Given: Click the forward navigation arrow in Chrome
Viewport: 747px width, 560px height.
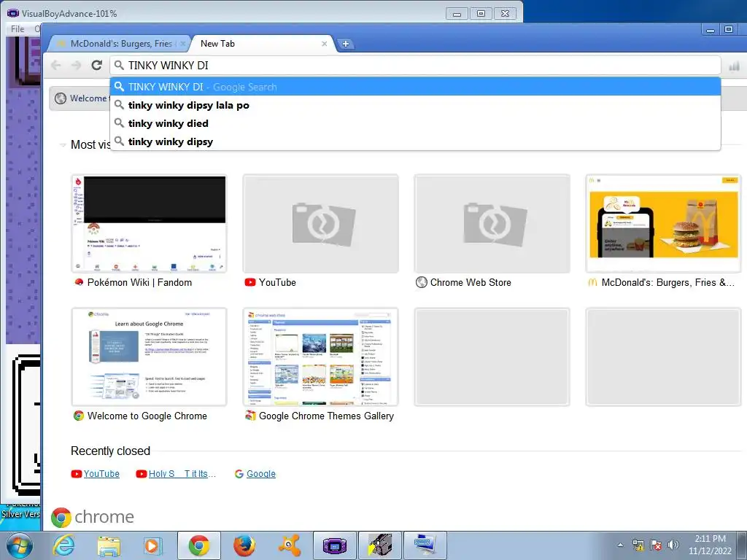Looking at the screenshot, I should tap(76, 65).
